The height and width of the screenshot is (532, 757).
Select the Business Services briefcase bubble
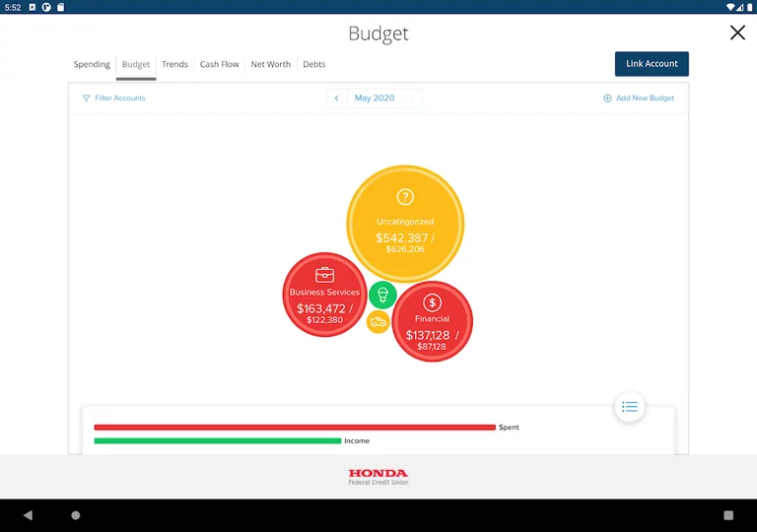(x=324, y=295)
